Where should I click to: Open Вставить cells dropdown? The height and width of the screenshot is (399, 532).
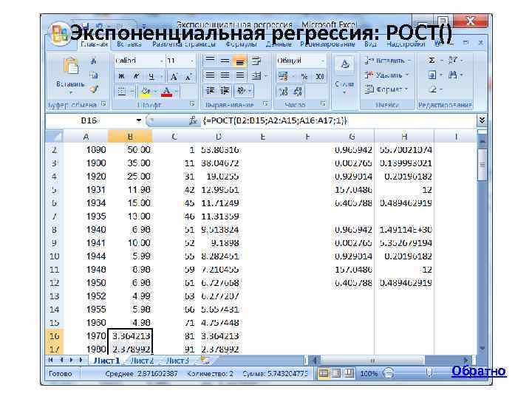pos(386,61)
